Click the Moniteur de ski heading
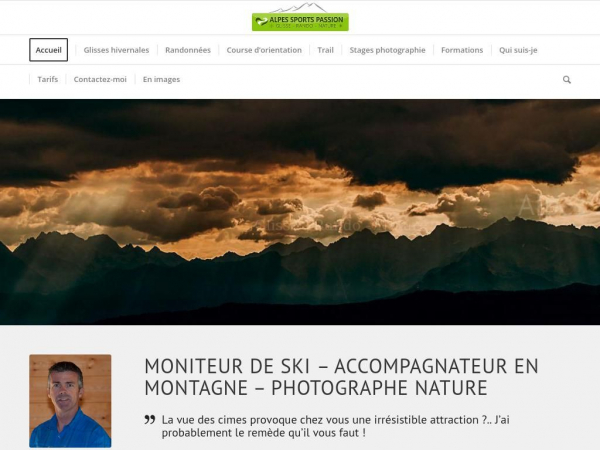Image resolution: width=600 pixels, height=450 pixels. [341, 377]
